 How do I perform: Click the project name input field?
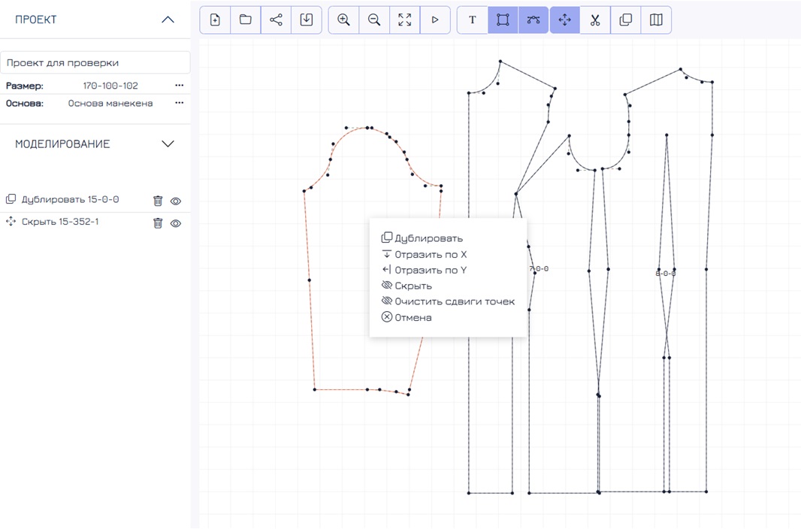(x=95, y=63)
